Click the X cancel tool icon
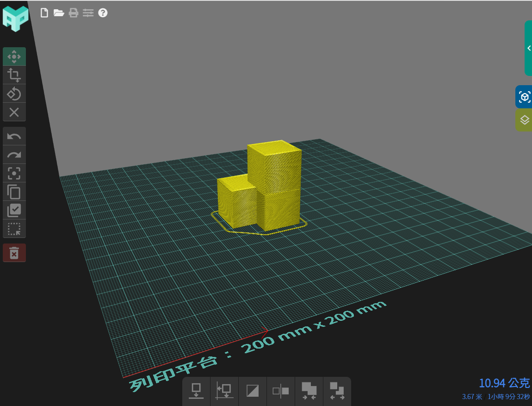The image size is (532, 406). [14, 112]
